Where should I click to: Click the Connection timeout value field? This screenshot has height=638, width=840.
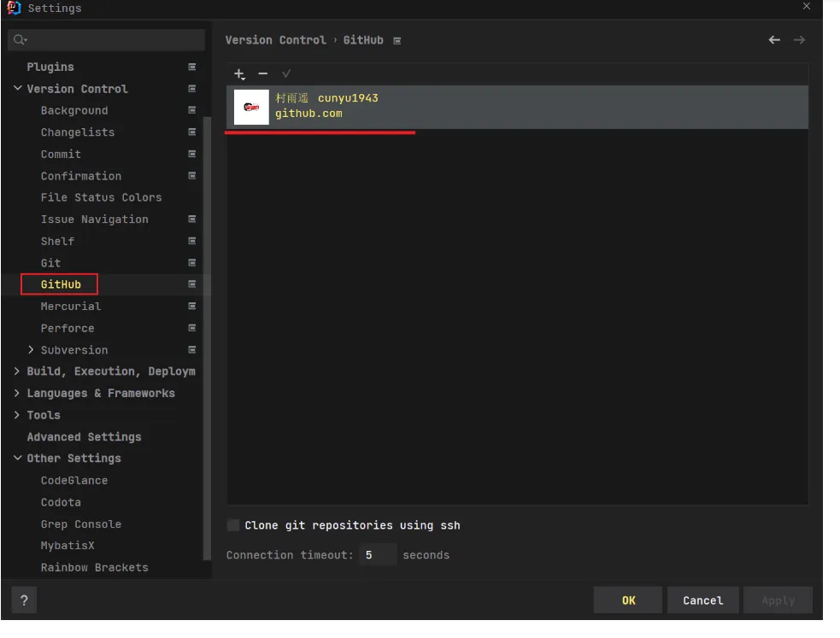(378, 555)
